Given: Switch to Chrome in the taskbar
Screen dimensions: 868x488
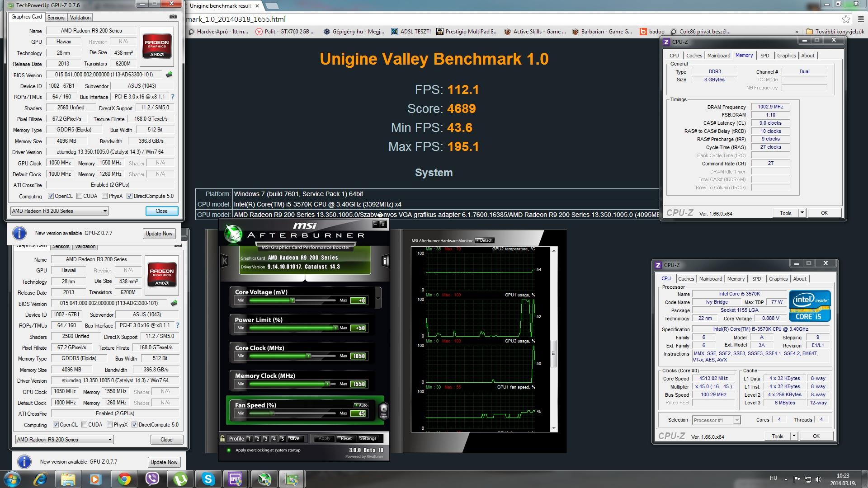Looking at the screenshot, I should [124, 479].
